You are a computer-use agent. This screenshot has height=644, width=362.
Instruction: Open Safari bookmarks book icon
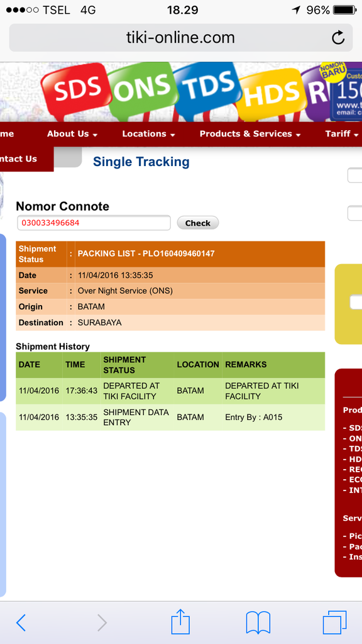(x=258, y=623)
